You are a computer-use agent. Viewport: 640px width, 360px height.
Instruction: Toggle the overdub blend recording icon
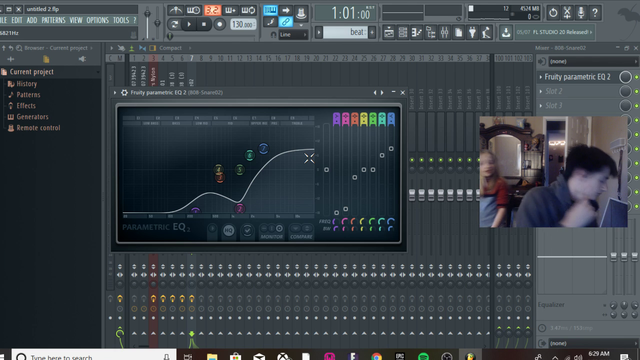click(230, 10)
